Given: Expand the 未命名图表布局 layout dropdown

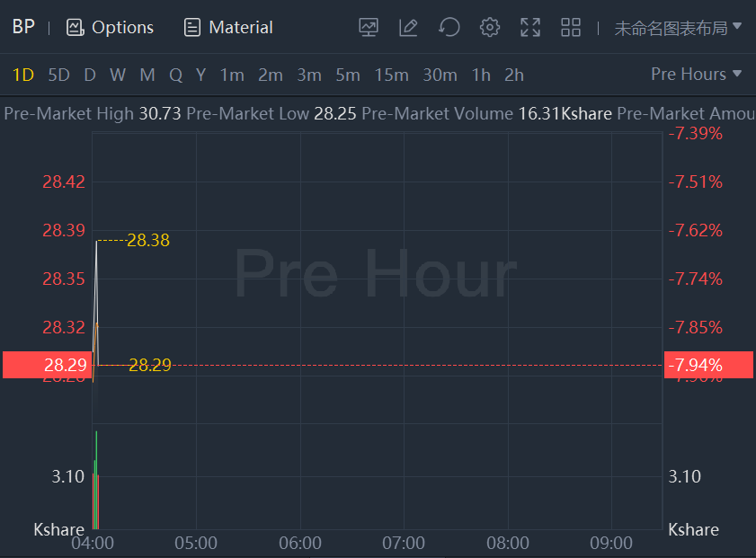Looking at the screenshot, I should 679,28.
